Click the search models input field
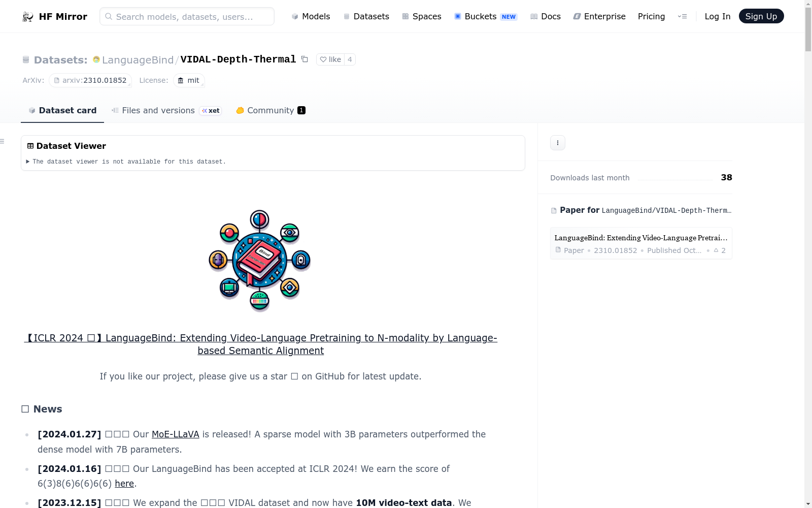812x508 pixels. (187, 16)
